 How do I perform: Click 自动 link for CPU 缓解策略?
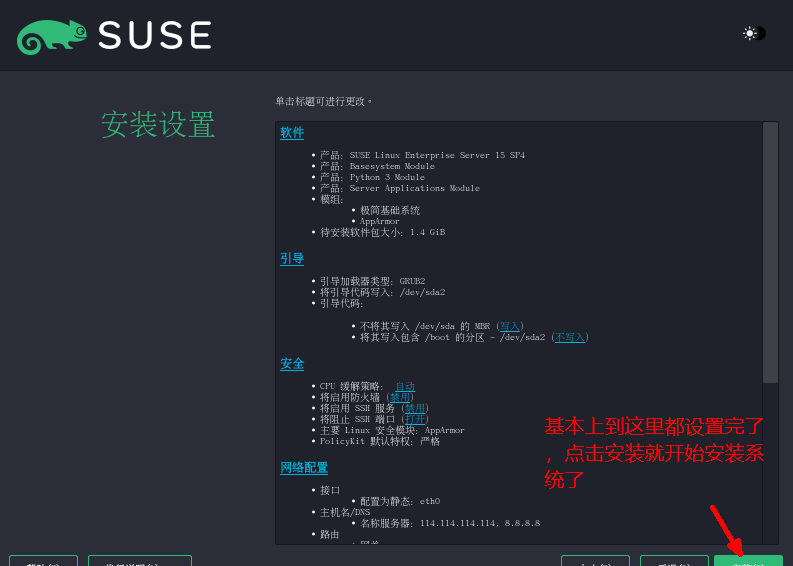pos(405,386)
